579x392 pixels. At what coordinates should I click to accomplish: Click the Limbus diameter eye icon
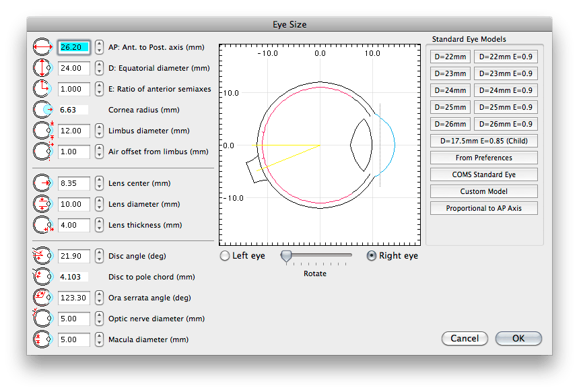[43, 131]
